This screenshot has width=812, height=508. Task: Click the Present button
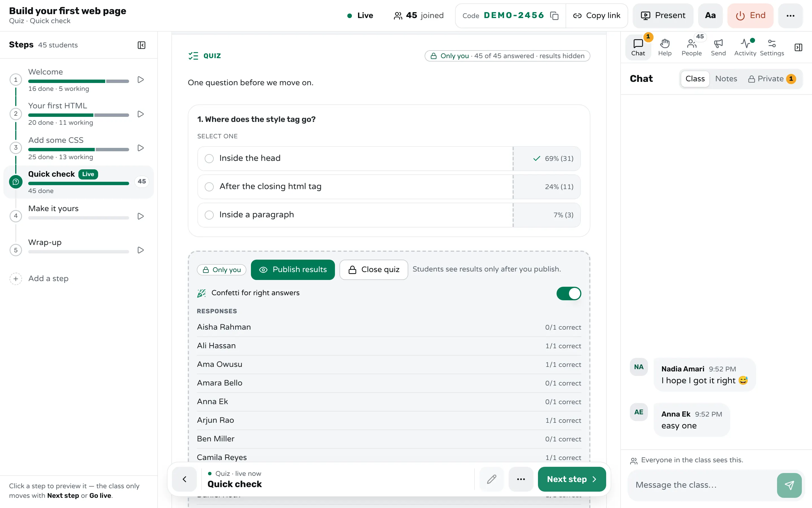point(663,16)
